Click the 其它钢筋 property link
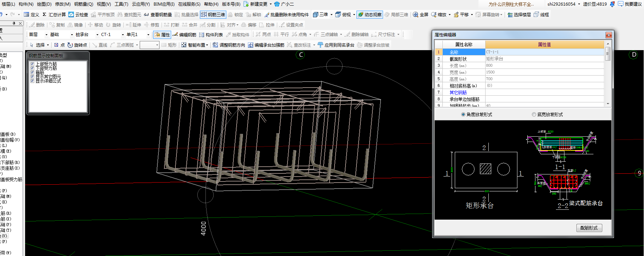This screenshot has width=644, height=256. (x=458, y=93)
